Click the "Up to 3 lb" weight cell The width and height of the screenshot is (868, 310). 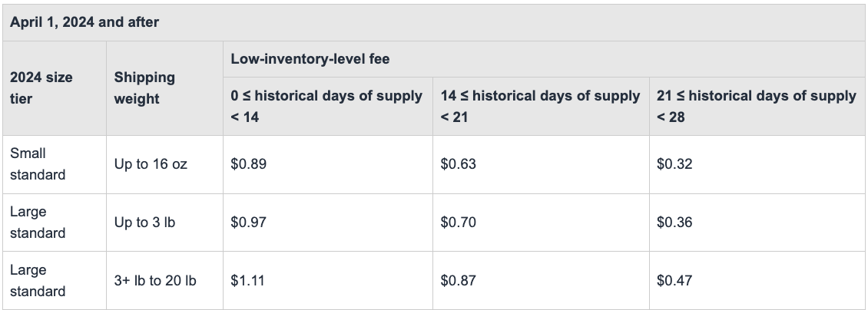144,223
